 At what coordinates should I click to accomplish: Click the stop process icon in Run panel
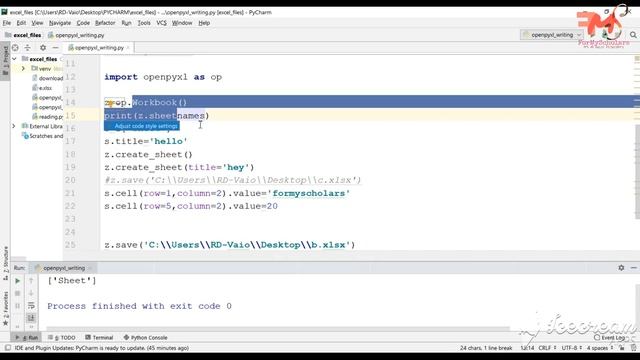coord(18,293)
